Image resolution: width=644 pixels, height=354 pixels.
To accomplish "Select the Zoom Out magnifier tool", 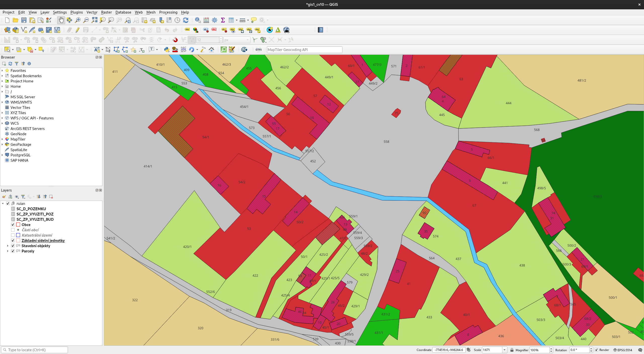I will click(x=86, y=20).
